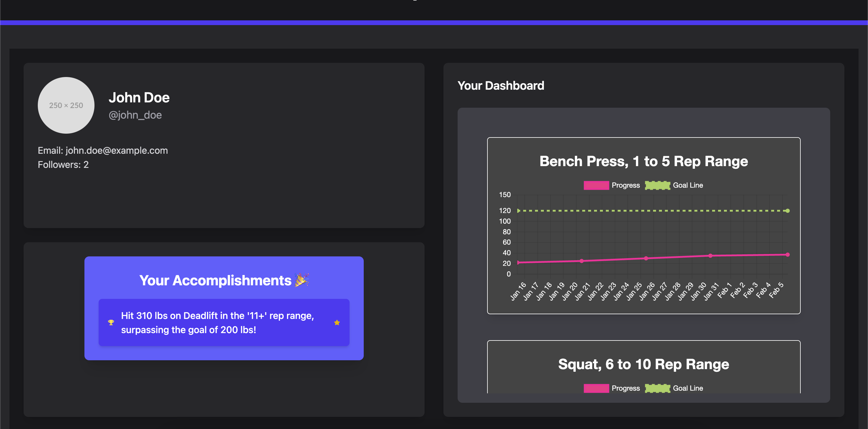Click the Deadlift 310 lbs accomplishment card
868x429 pixels.
[x=224, y=322]
